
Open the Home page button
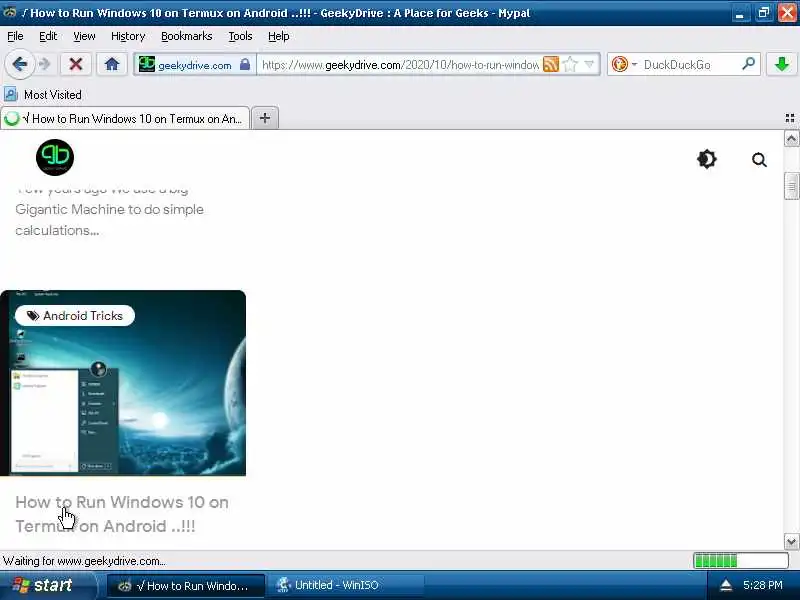point(112,64)
